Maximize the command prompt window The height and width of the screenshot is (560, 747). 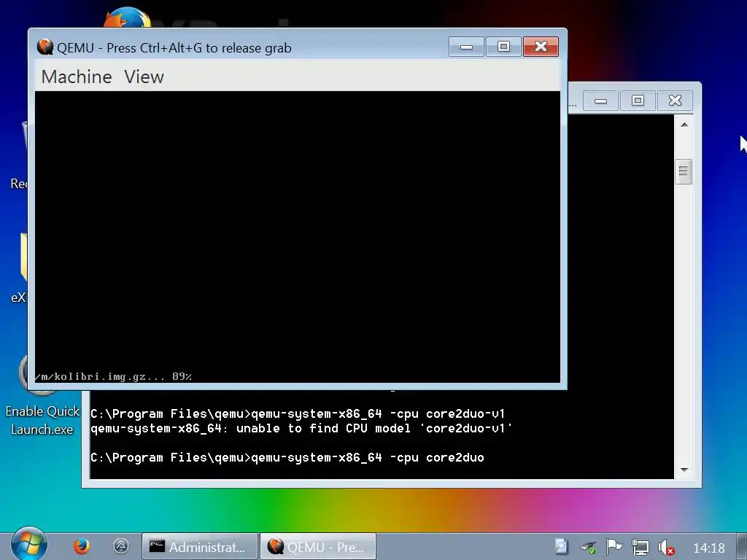pyautogui.click(x=638, y=101)
